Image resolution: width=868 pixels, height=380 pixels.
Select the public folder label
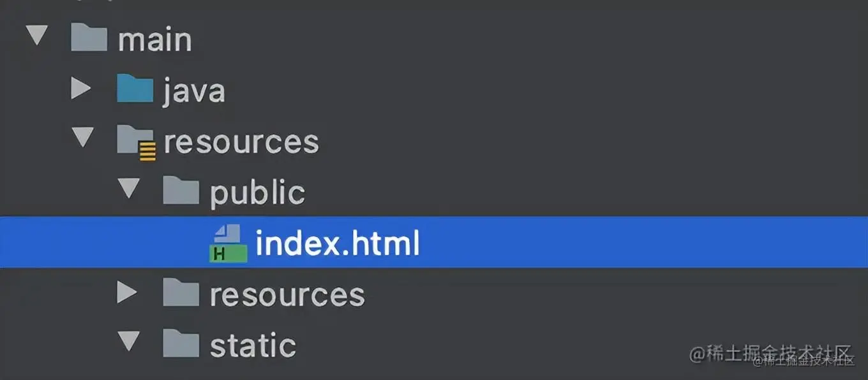257,193
